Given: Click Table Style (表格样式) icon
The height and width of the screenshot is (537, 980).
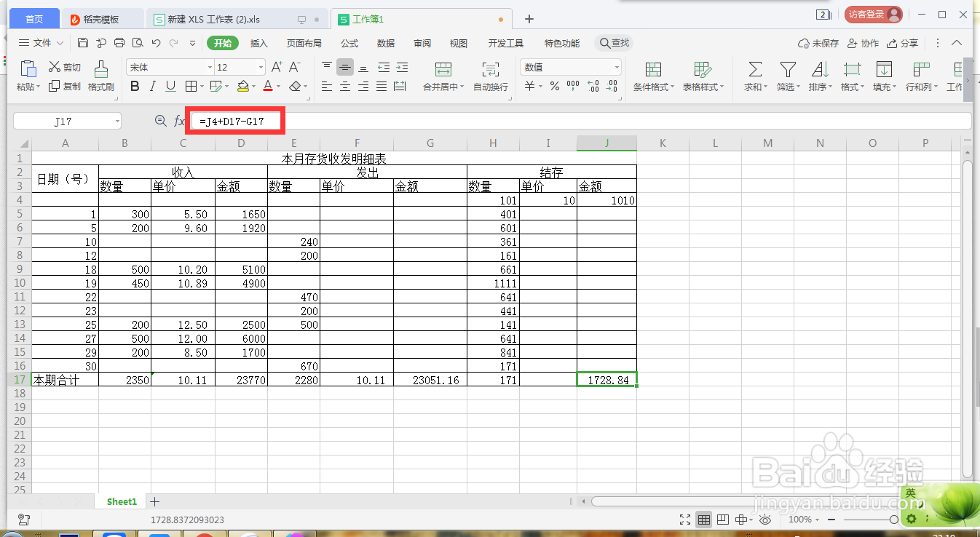Looking at the screenshot, I should 703,69.
